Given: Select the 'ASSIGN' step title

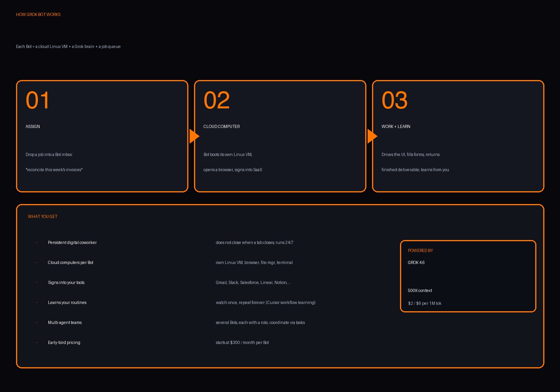Looking at the screenshot, I should pos(33,126).
